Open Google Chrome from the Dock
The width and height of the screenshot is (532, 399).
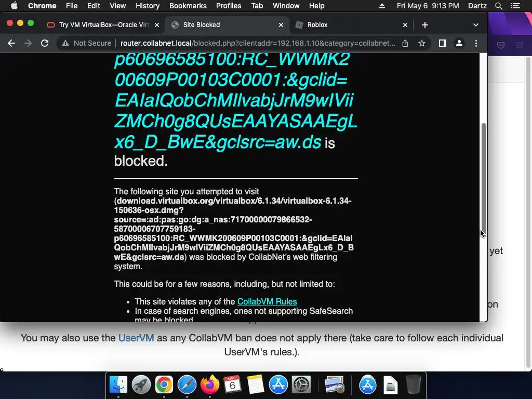(164, 385)
